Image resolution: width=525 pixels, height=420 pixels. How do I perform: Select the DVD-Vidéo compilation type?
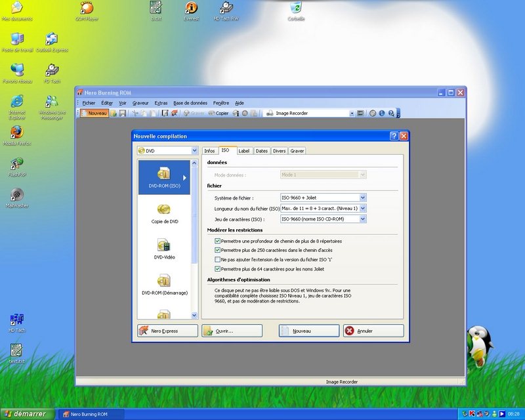click(164, 249)
